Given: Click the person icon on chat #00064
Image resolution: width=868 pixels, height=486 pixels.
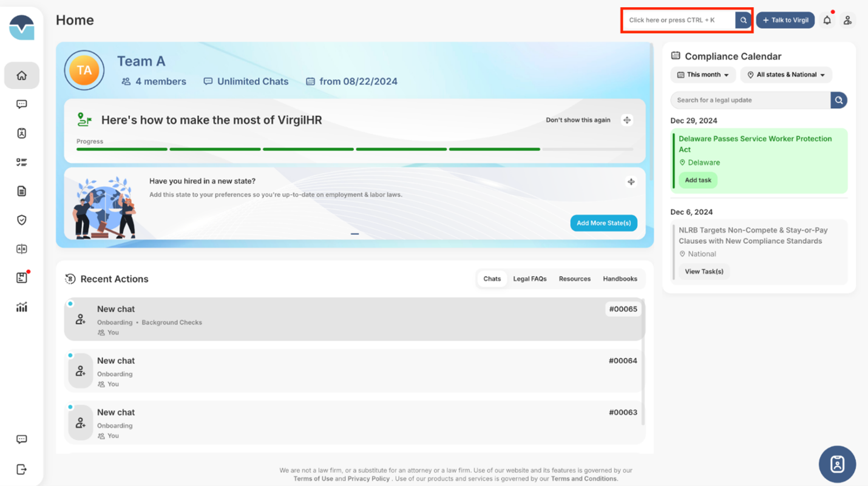Looking at the screenshot, I should coord(81,371).
